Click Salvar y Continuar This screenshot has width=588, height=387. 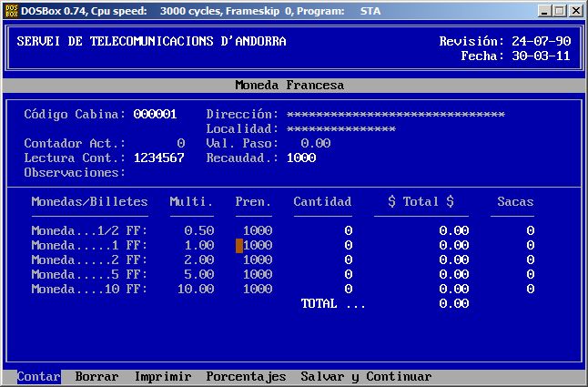366,377
